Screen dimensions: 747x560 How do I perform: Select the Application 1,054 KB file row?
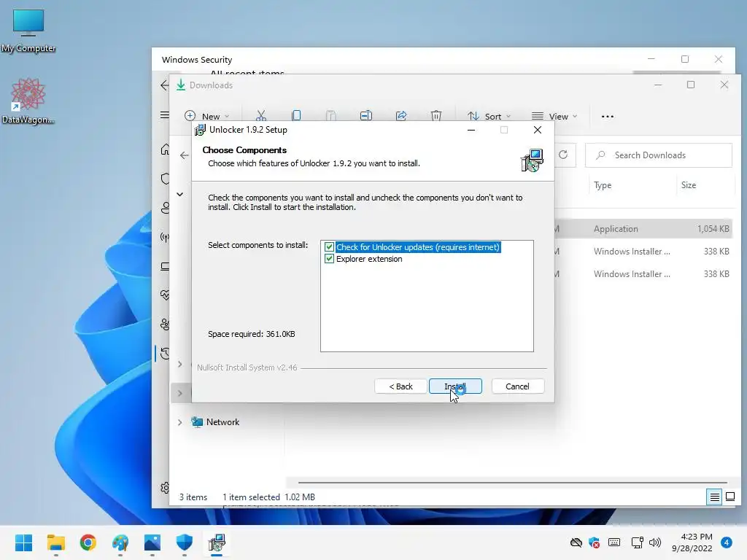645,228
